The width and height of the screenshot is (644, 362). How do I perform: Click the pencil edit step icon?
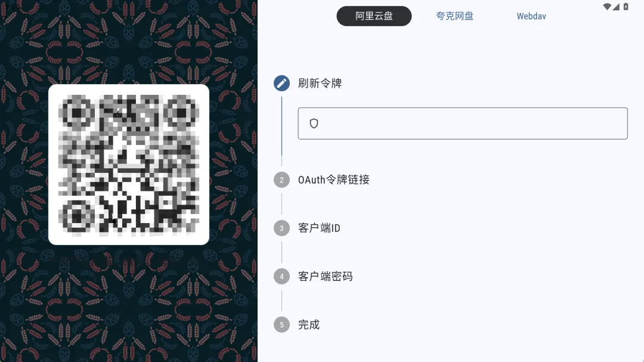pos(281,83)
